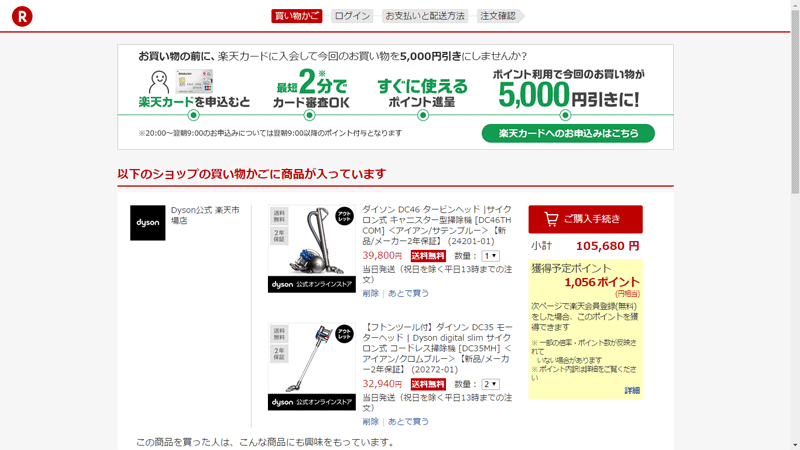Open the ダイソン DC46 タービンヘッド product title
The image size is (800, 450).
(x=437, y=225)
